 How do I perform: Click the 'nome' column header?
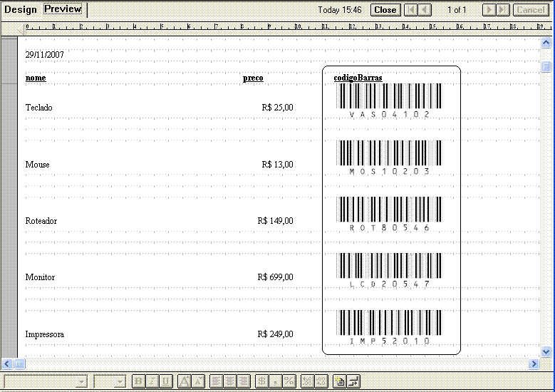point(36,78)
